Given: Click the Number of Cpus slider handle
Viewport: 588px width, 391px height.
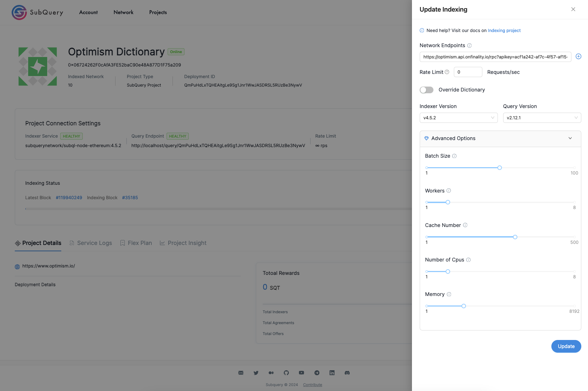Looking at the screenshot, I should tap(448, 271).
